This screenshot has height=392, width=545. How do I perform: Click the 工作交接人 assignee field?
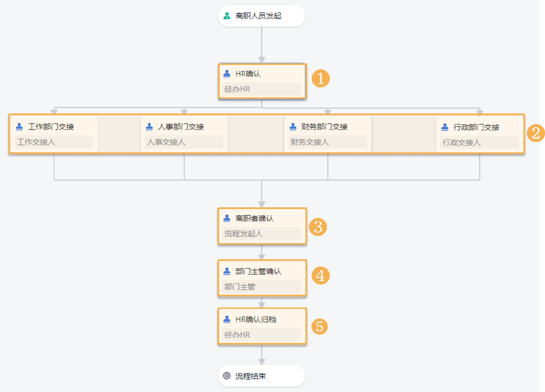(54, 142)
